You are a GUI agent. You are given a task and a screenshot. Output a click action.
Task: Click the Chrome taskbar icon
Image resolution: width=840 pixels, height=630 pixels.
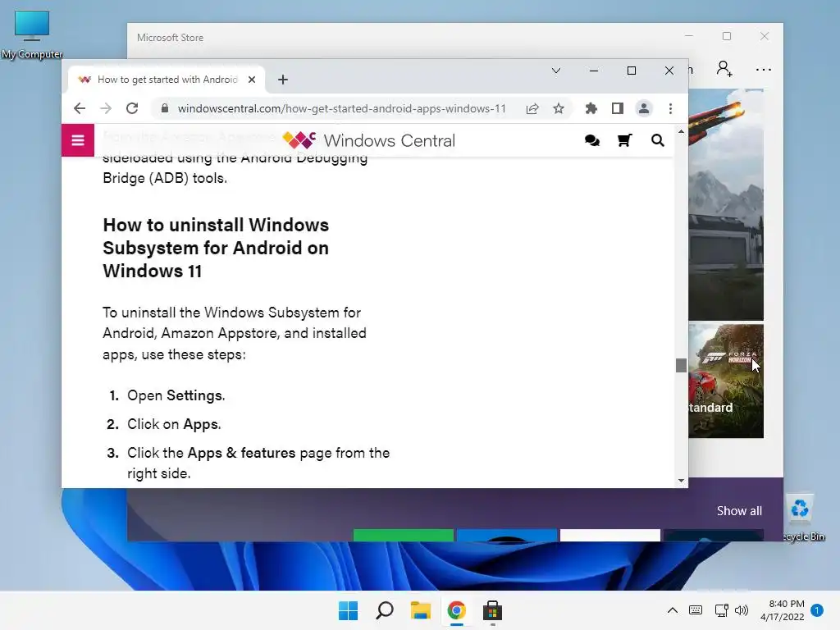[456, 610]
